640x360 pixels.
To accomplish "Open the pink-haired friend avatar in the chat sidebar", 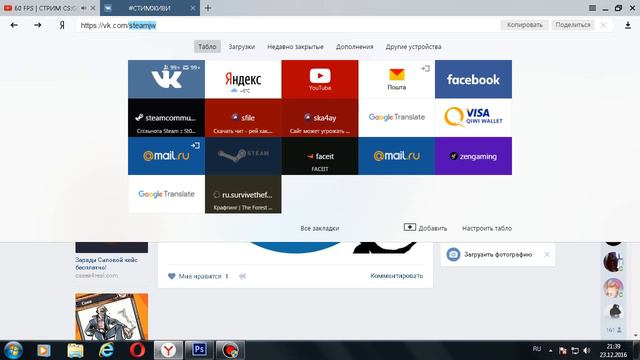I will coord(613,287).
